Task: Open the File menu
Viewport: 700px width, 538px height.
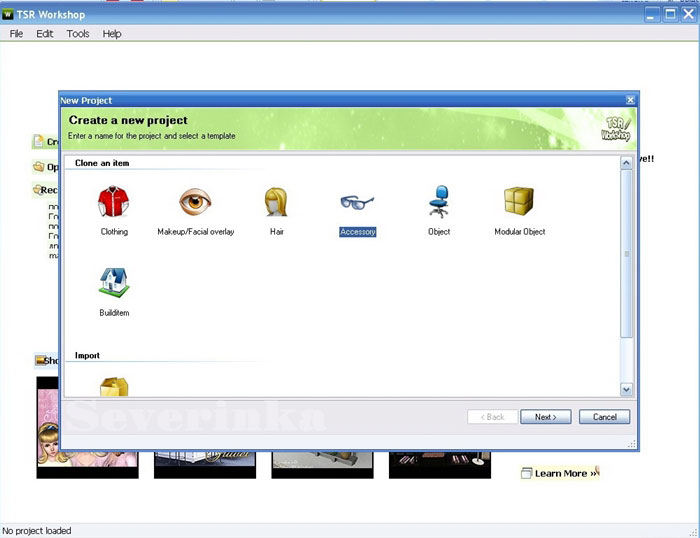Action: click(x=16, y=33)
